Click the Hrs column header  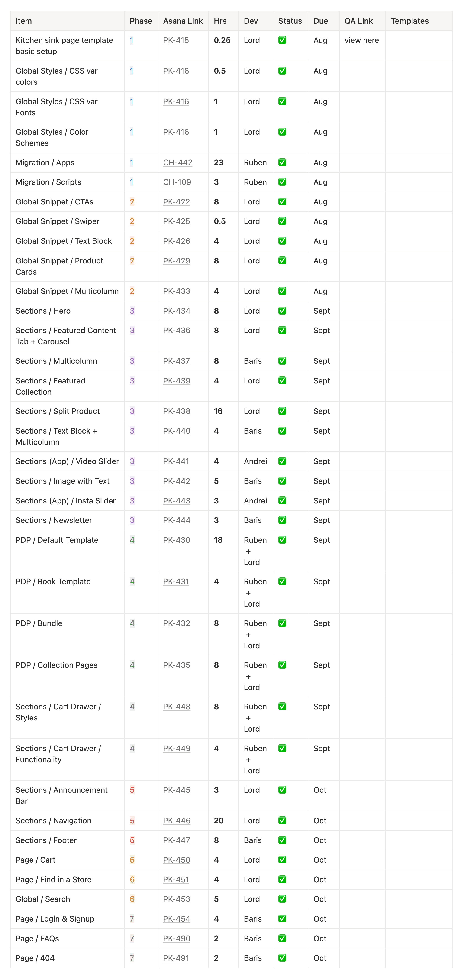(220, 21)
